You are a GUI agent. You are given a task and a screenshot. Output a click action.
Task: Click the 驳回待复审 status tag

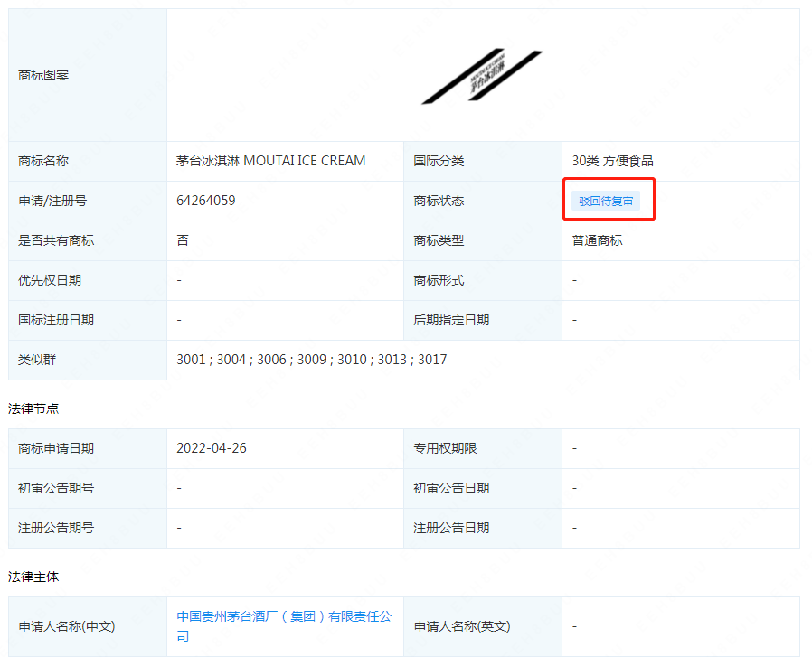tap(606, 201)
